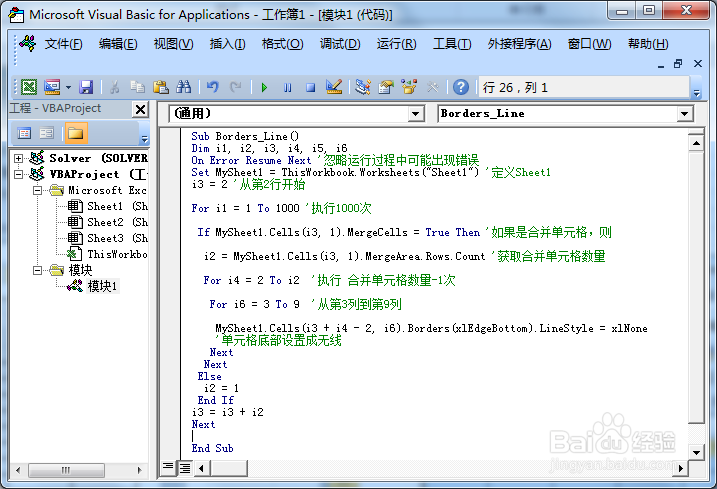
Task: Open the 窗口(W) menu
Action: point(589,44)
